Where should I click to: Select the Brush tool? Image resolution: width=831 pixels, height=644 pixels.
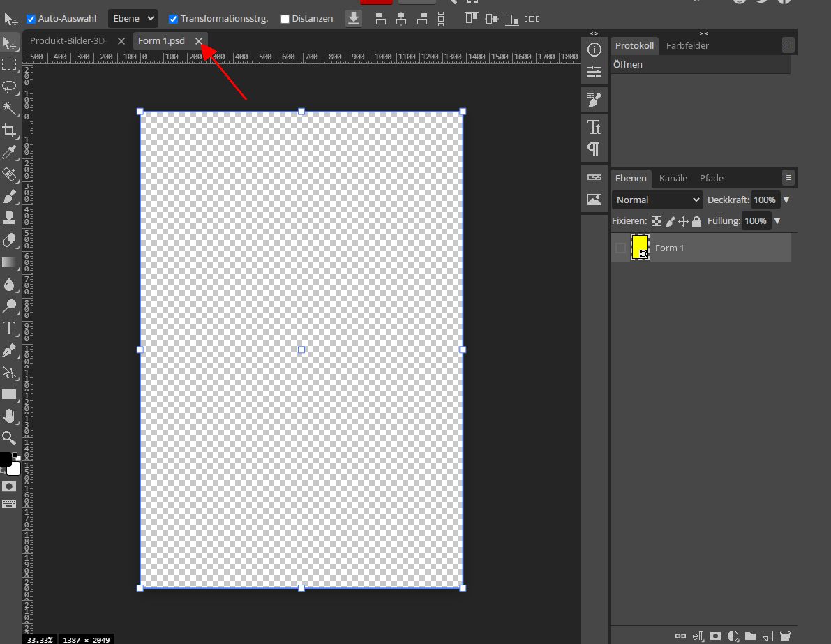coord(9,196)
